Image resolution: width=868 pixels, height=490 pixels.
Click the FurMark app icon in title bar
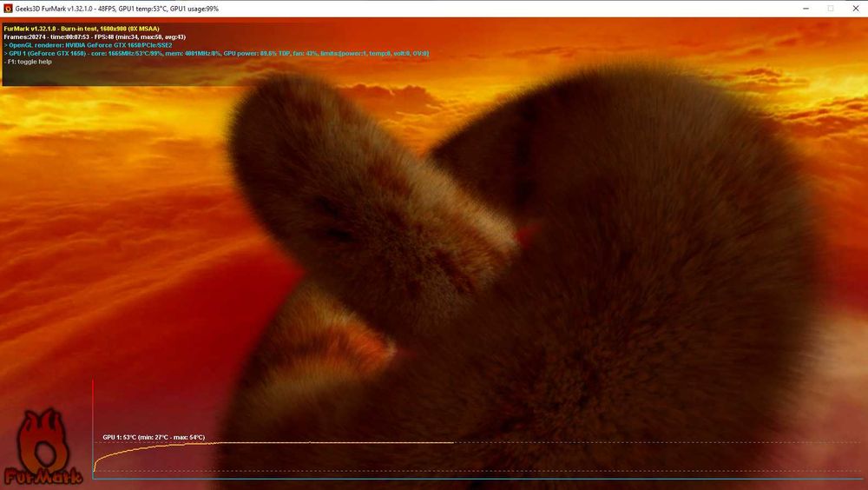[x=8, y=9]
